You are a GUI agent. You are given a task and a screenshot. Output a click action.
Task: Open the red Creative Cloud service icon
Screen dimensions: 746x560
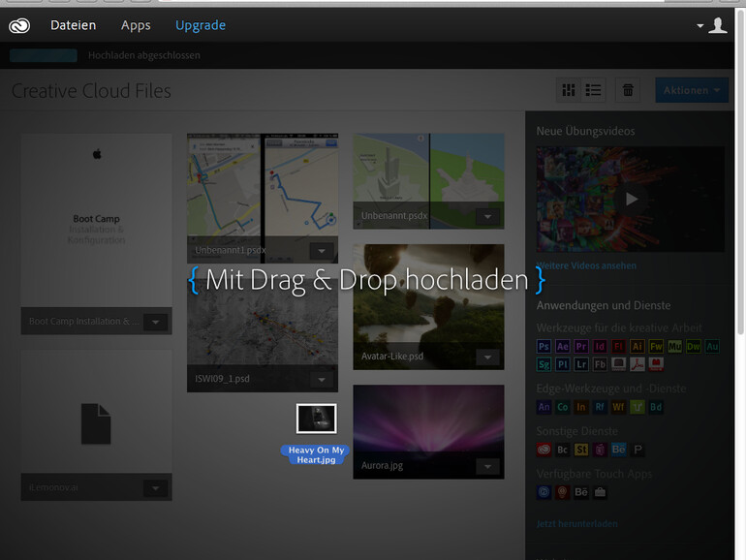click(x=544, y=450)
